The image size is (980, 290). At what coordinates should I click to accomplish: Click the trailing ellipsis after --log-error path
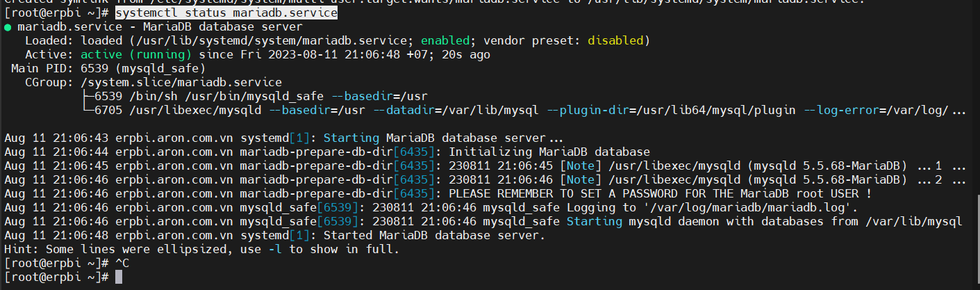coord(958,110)
